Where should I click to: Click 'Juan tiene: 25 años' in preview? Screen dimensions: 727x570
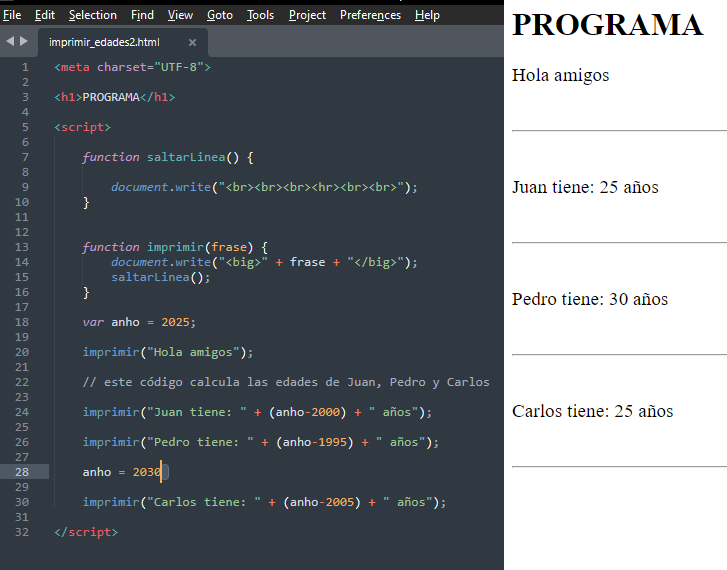(x=585, y=187)
